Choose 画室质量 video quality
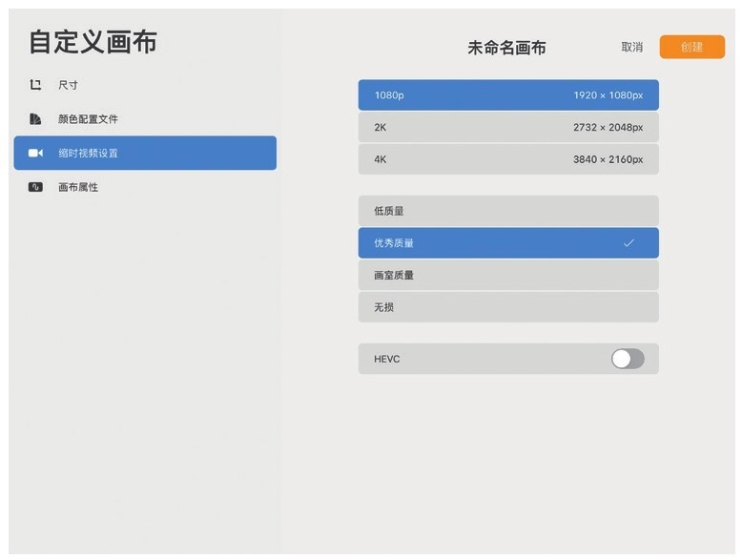The image size is (742, 560). tap(508, 275)
